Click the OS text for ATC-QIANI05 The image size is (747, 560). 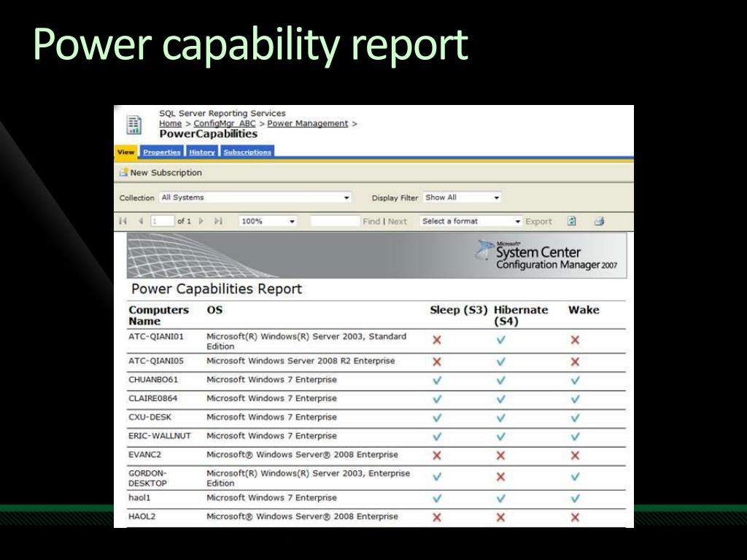(301, 361)
